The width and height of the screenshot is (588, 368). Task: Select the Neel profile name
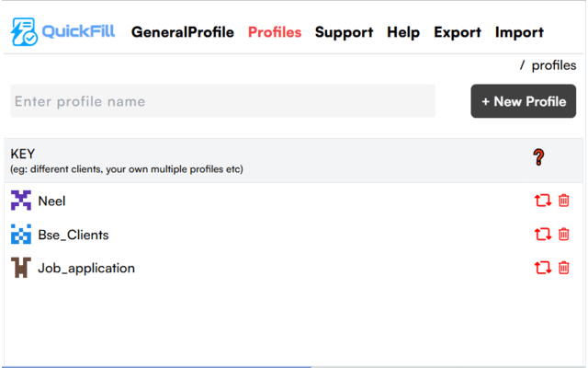click(51, 201)
